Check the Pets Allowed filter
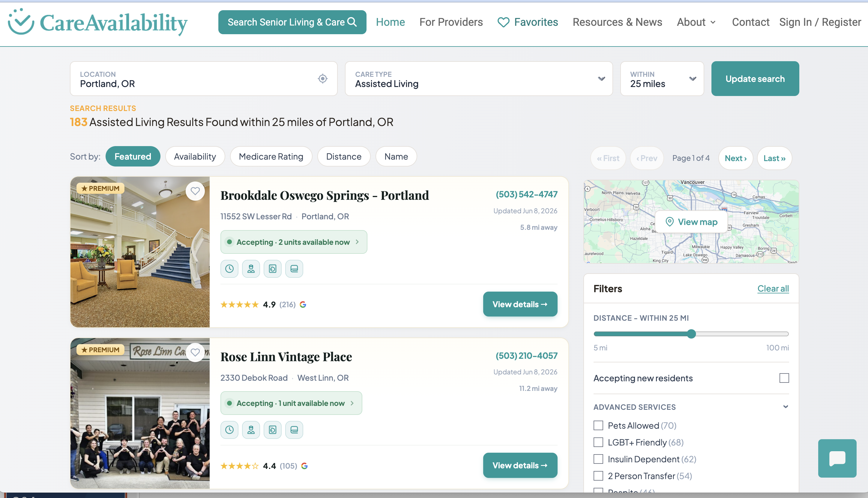The width and height of the screenshot is (868, 498). [x=598, y=425]
